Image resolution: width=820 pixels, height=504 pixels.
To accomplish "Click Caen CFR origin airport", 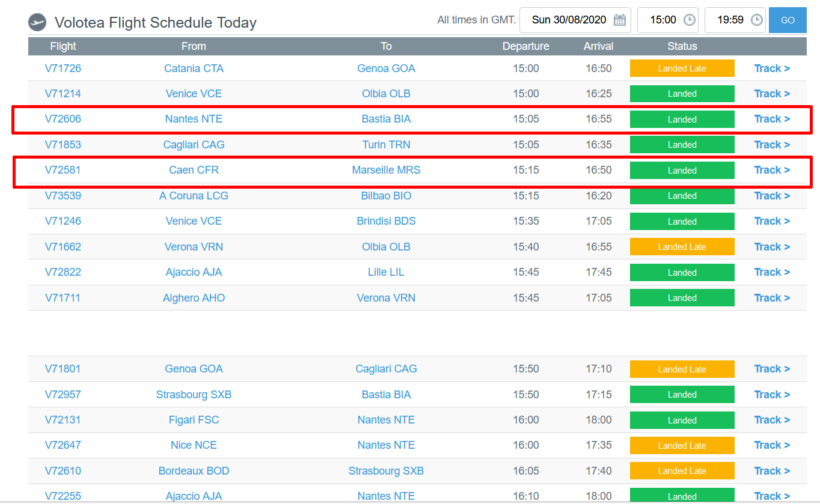I will point(194,170).
